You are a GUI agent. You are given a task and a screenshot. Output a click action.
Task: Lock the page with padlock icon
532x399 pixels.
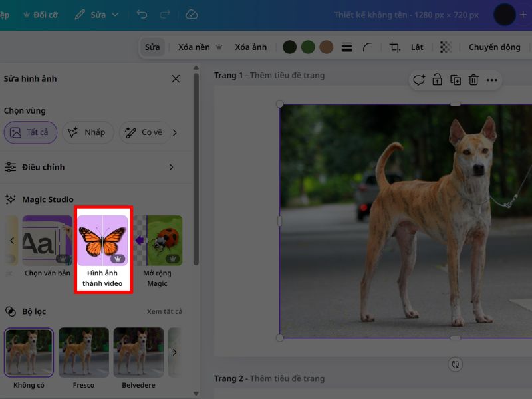pos(437,80)
